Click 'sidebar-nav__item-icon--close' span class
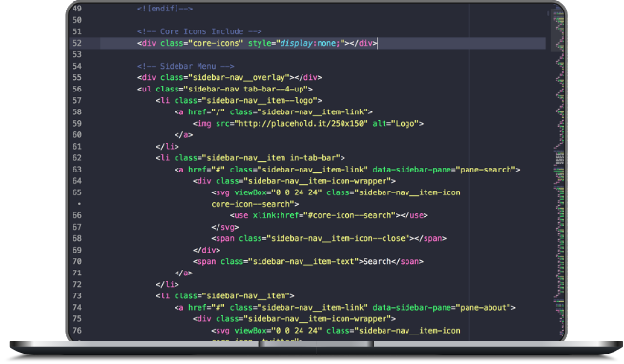 tap(338, 239)
